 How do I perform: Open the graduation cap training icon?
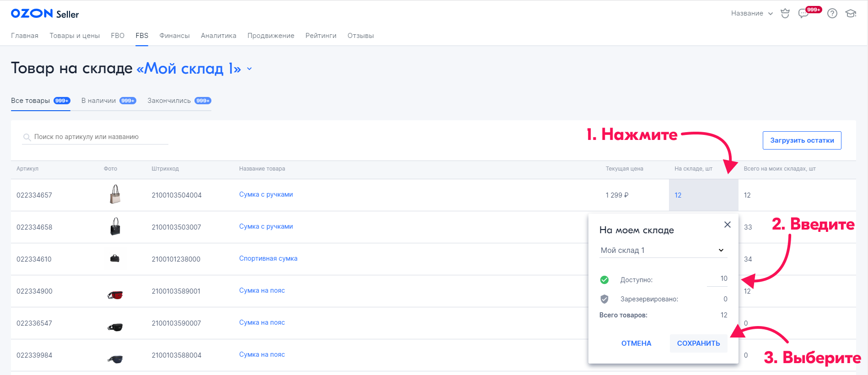851,13
